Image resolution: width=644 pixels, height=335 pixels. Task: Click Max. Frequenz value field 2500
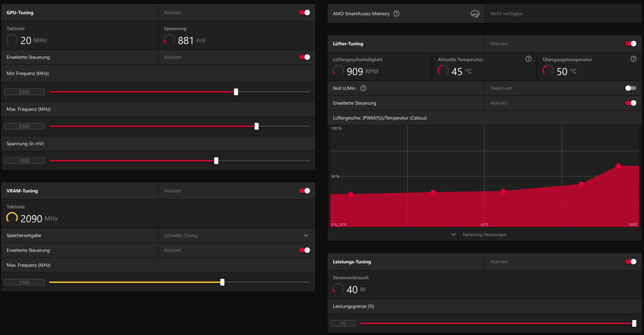(x=24, y=126)
